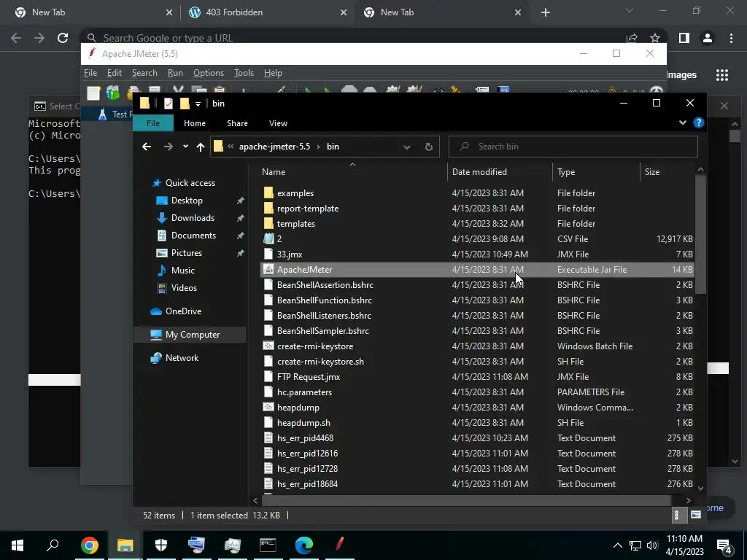This screenshot has height=560, width=747.
Task: Select create-rmi-keystore.sh file
Action: point(477,362)
